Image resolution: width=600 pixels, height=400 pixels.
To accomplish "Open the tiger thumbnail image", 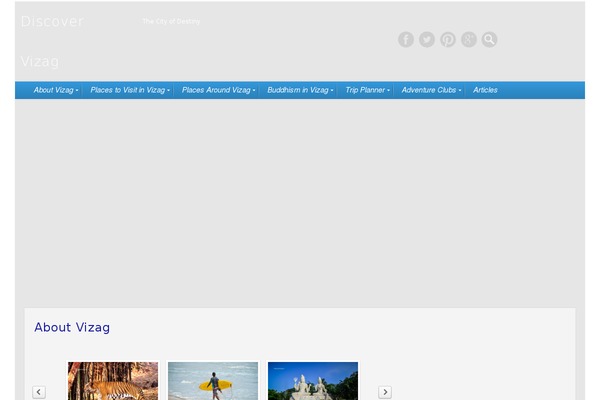I will tap(113, 381).
